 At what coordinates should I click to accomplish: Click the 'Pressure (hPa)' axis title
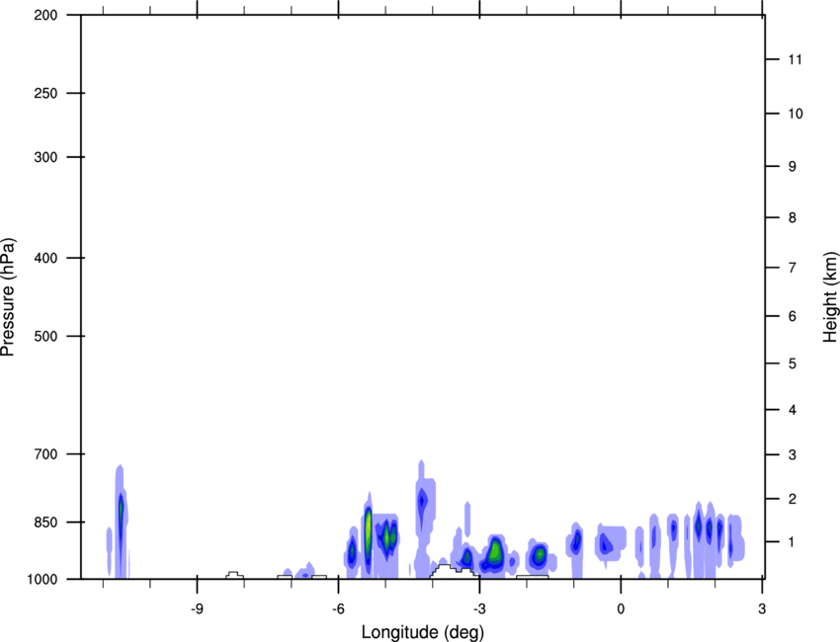coord(8,297)
